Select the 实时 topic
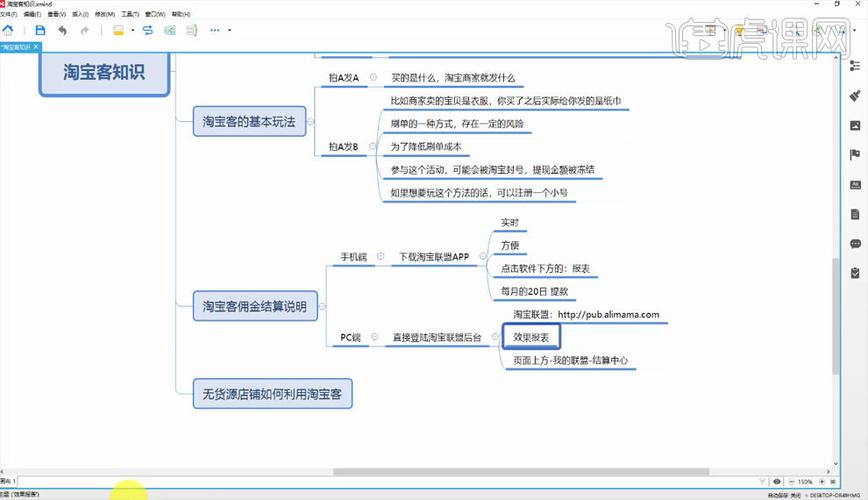This screenshot has height=500, width=868. (510, 223)
